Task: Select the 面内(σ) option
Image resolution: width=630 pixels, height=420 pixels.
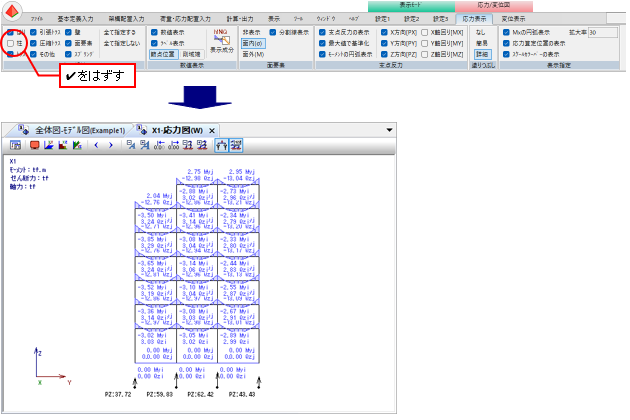Action: 252,44
